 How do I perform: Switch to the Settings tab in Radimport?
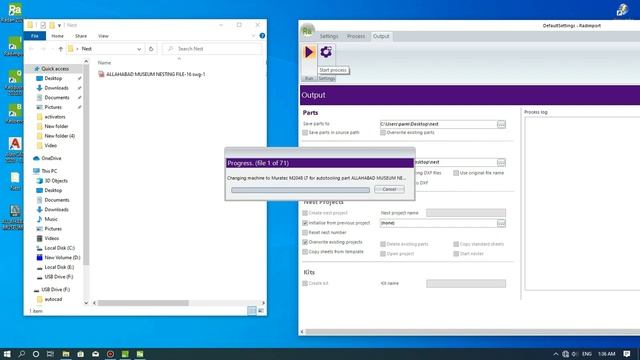pyautogui.click(x=329, y=36)
